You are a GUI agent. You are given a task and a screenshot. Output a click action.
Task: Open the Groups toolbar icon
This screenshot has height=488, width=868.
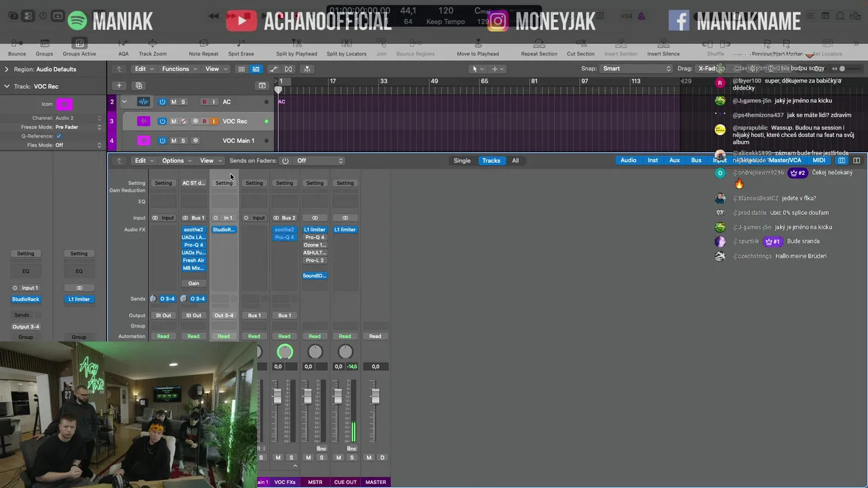click(44, 43)
